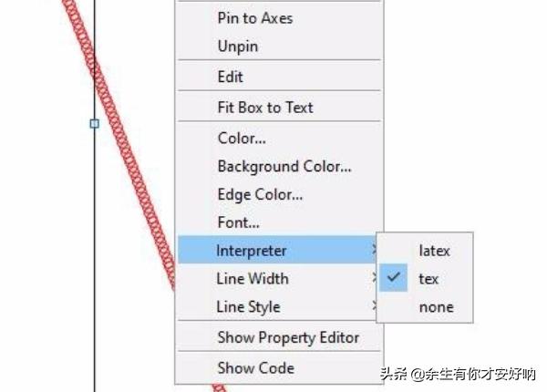Select the latex interpreter option
The image size is (547, 392).
(x=434, y=250)
